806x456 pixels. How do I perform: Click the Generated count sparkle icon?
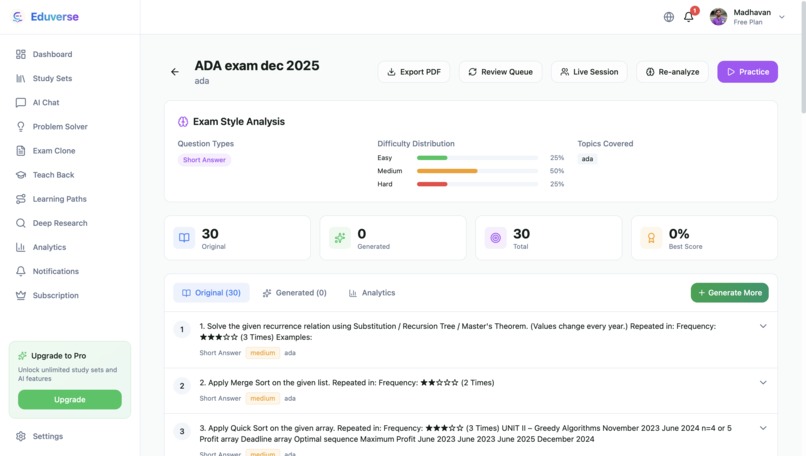[x=340, y=238]
